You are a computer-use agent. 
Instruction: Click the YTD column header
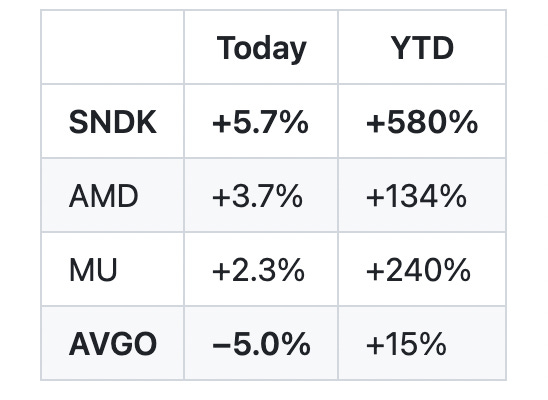click(422, 47)
